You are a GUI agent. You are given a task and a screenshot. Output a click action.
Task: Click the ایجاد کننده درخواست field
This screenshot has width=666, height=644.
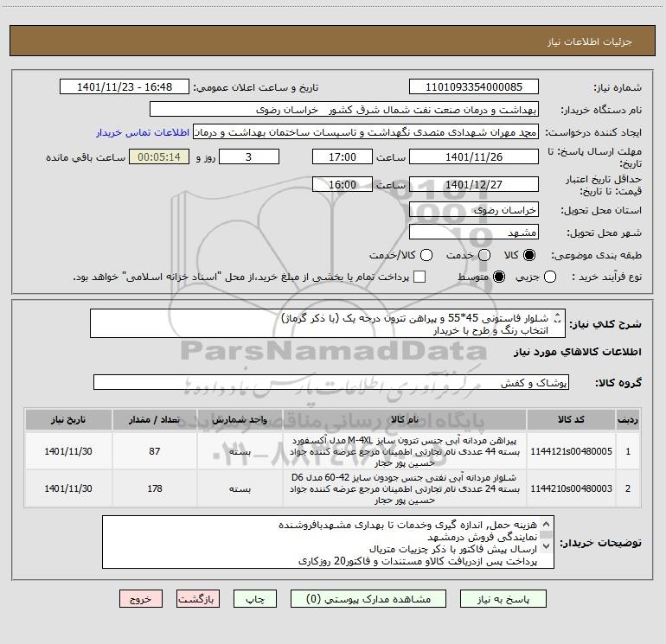click(366, 131)
